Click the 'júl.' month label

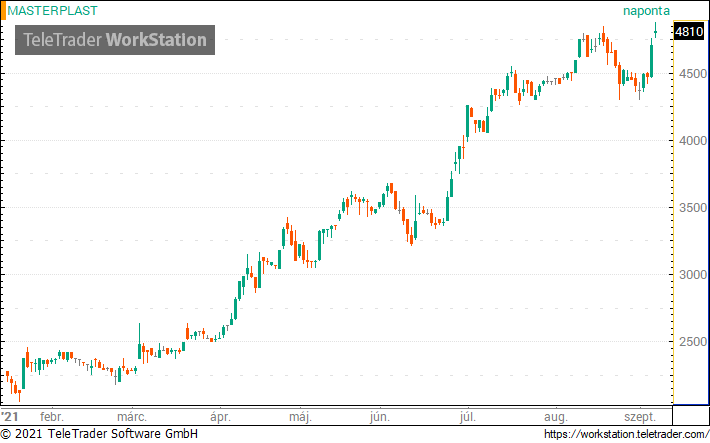coord(468,416)
